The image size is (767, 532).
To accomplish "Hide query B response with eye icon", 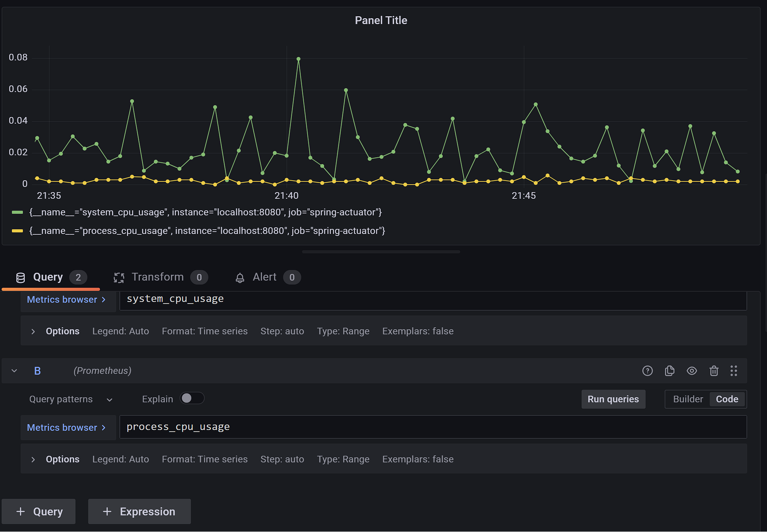I will [x=691, y=371].
